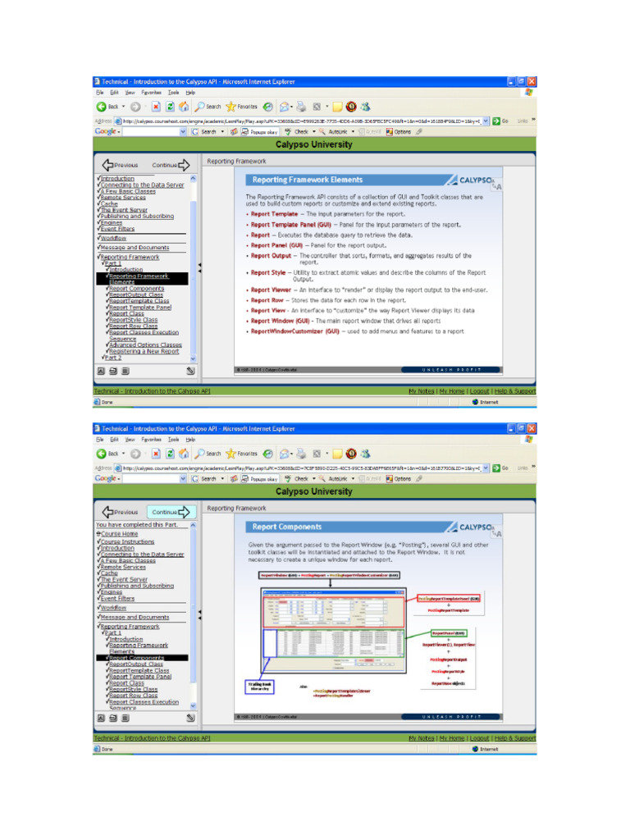Click the Mail envelope icon in the upper window
The image size is (630, 840).
coord(284,107)
